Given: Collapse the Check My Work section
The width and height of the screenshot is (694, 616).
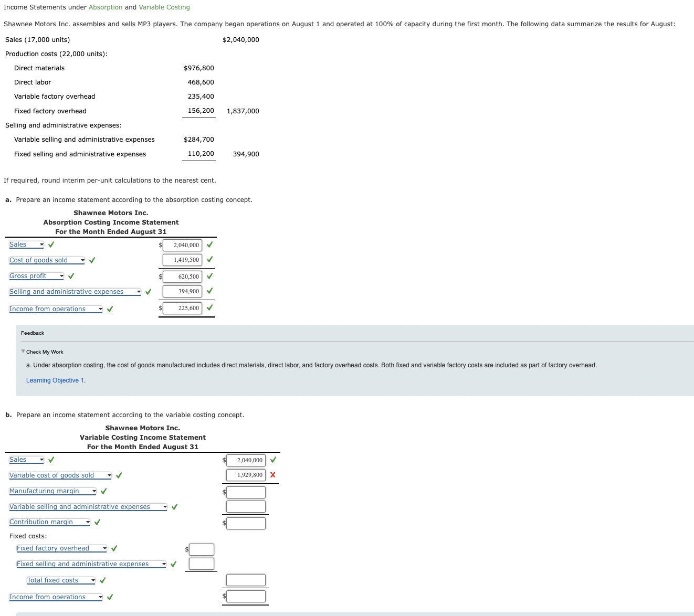Looking at the screenshot, I should [23, 352].
